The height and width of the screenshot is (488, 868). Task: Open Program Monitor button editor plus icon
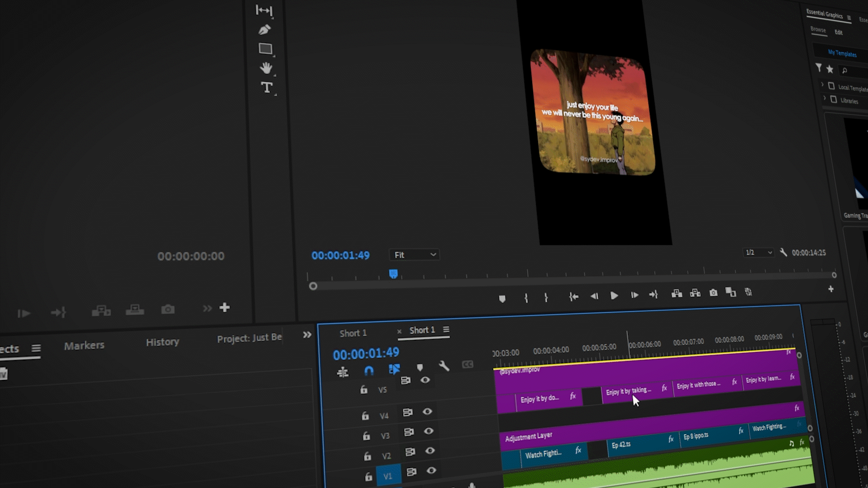(x=831, y=289)
